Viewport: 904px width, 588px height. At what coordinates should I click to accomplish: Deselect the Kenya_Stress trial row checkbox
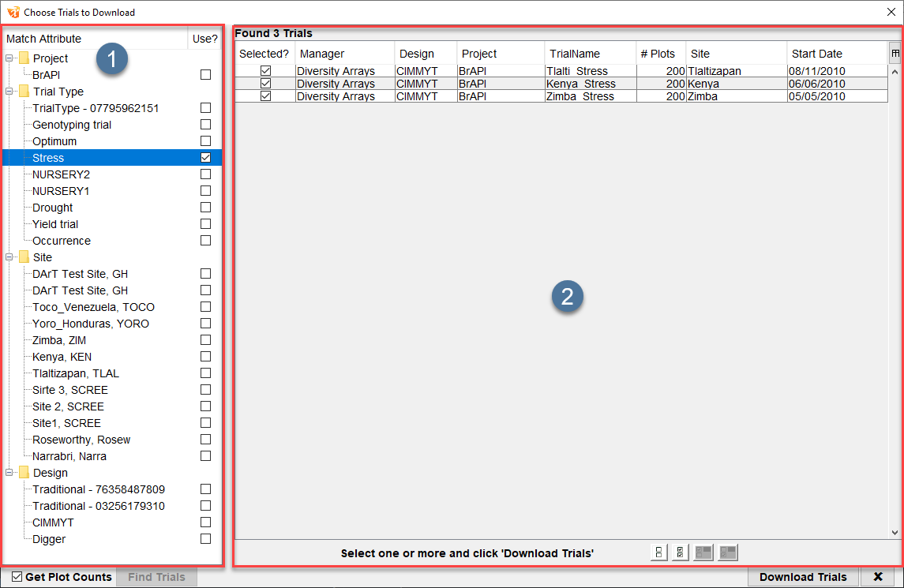(x=265, y=84)
